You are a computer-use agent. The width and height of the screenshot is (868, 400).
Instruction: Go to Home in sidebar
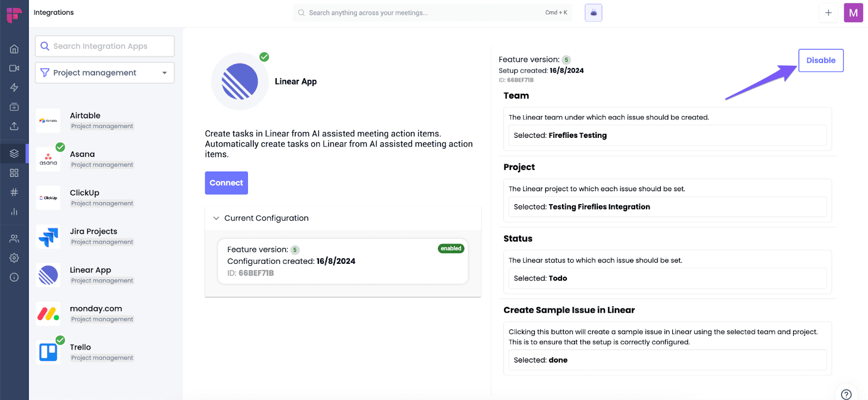[x=14, y=49]
